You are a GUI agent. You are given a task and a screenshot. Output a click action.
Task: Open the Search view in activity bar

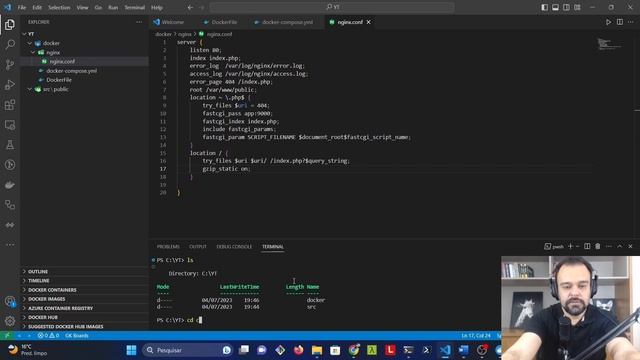[10, 44]
